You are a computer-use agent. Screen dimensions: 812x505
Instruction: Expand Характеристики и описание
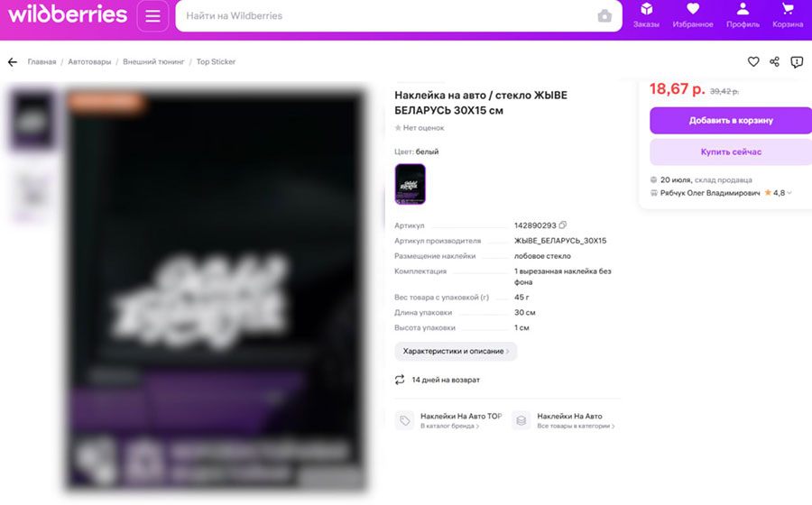coord(456,351)
